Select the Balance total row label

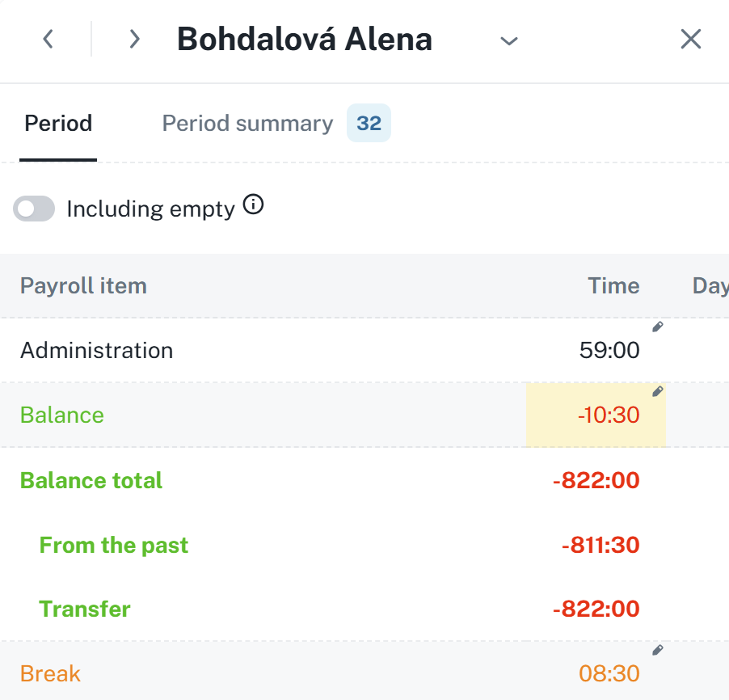91,480
